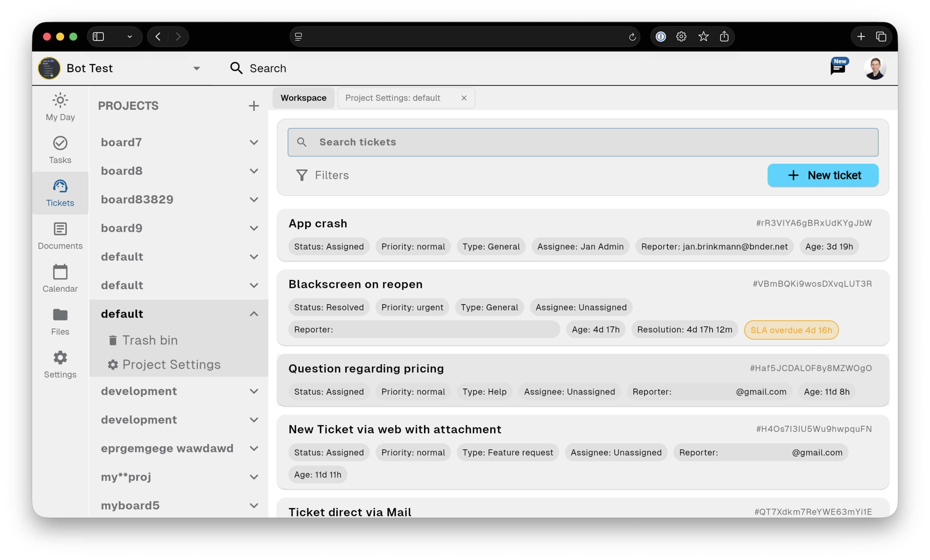Select the Project Settings: default tab
Image resolution: width=930 pixels, height=560 pixels.
pos(393,98)
